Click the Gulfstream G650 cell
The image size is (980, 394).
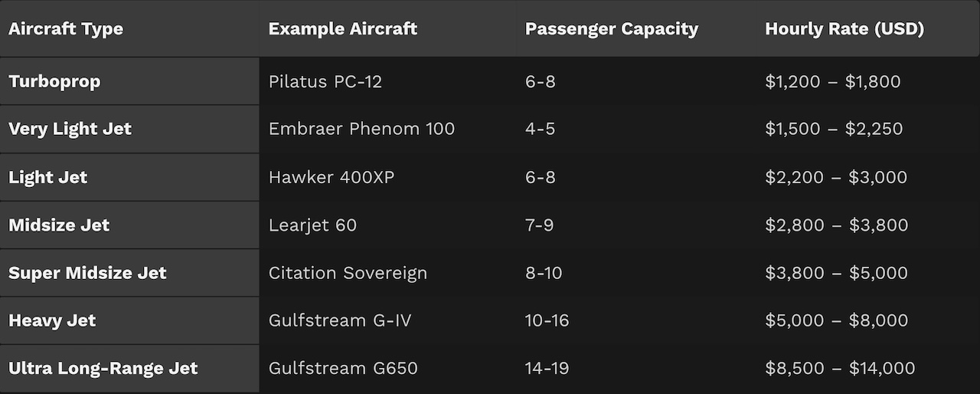coord(343,368)
